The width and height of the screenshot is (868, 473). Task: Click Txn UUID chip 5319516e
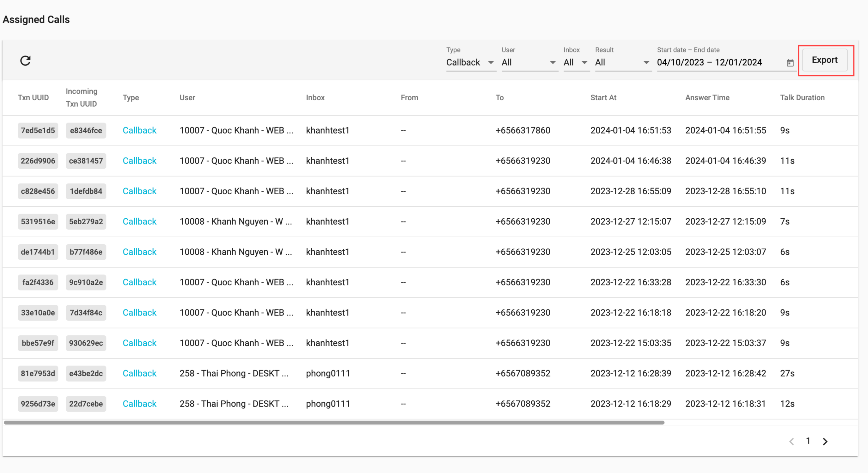[38, 222]
